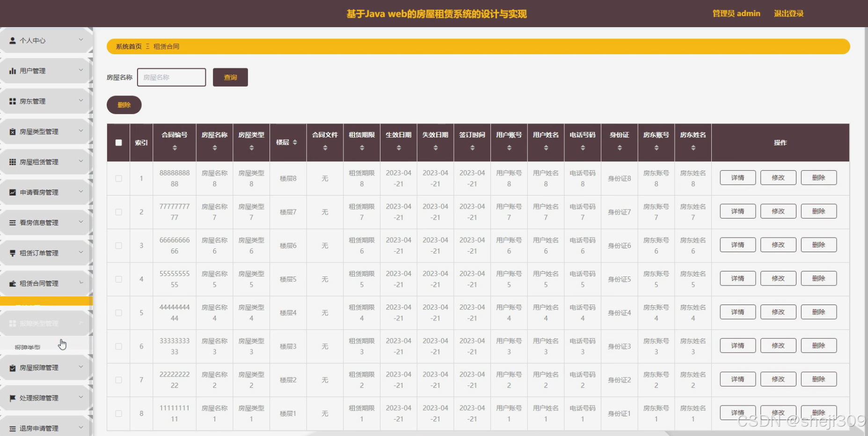Collapse the 报障类型管理 menu chevron

click(80, 323)
